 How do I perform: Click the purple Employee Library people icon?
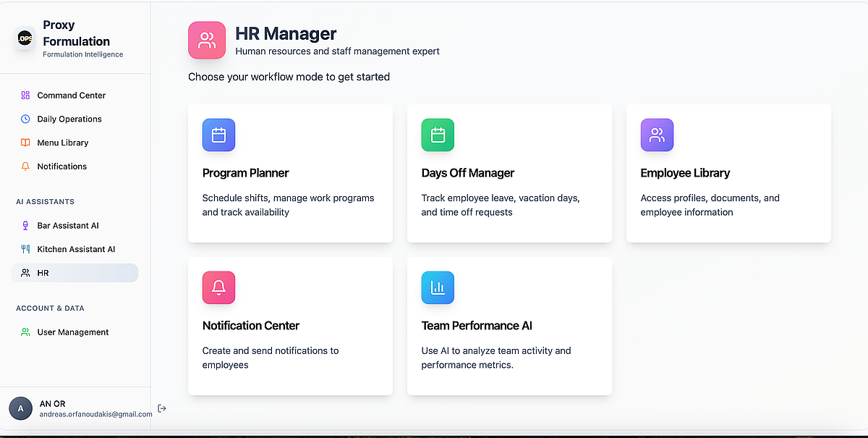[657, 135]
